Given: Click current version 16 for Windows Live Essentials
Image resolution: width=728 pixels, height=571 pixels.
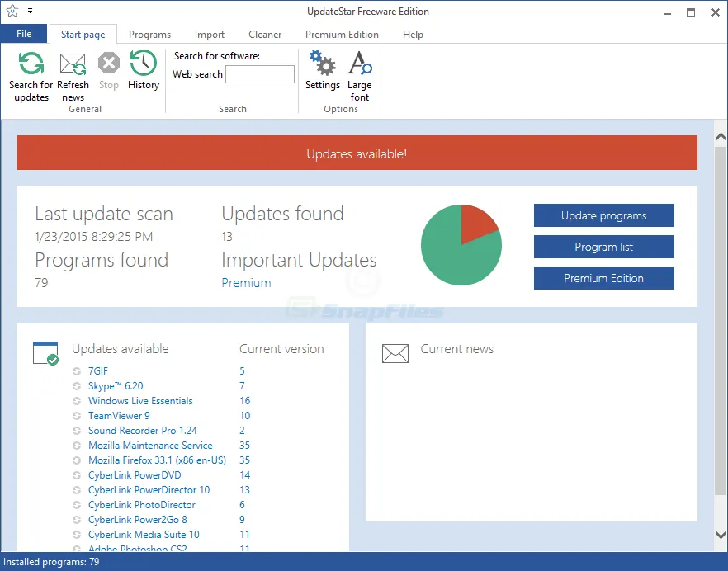Looking at the screenshot, I should tap(244, 401).
